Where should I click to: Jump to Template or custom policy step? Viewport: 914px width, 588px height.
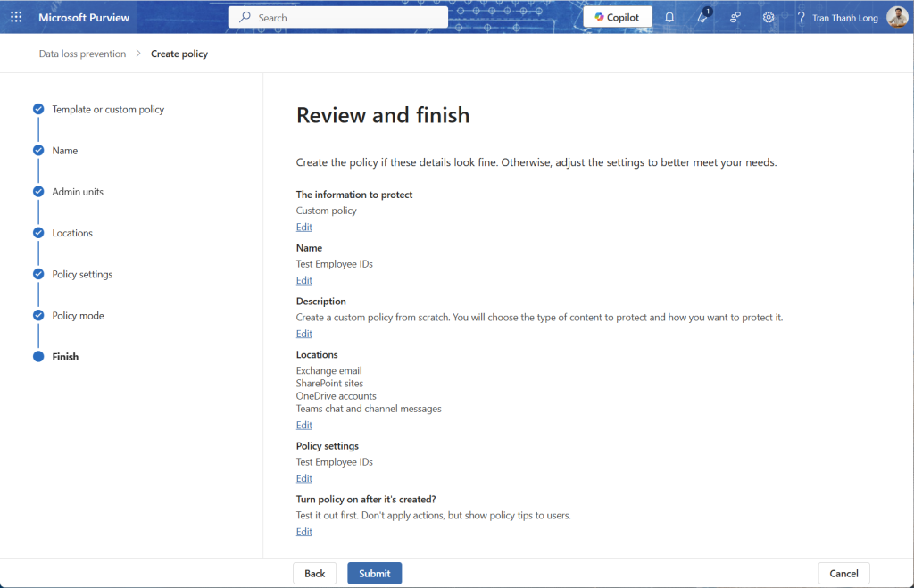pyautogui.click(x=108, y=110)
